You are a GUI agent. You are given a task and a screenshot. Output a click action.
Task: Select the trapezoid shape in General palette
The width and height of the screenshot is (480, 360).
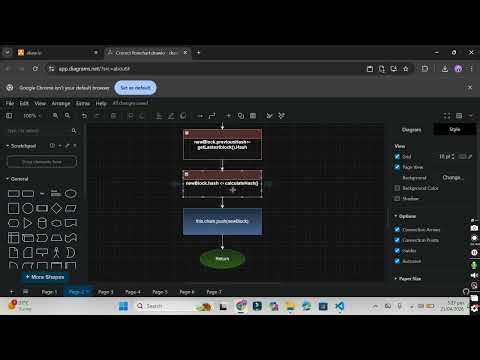tap(56, 238)
